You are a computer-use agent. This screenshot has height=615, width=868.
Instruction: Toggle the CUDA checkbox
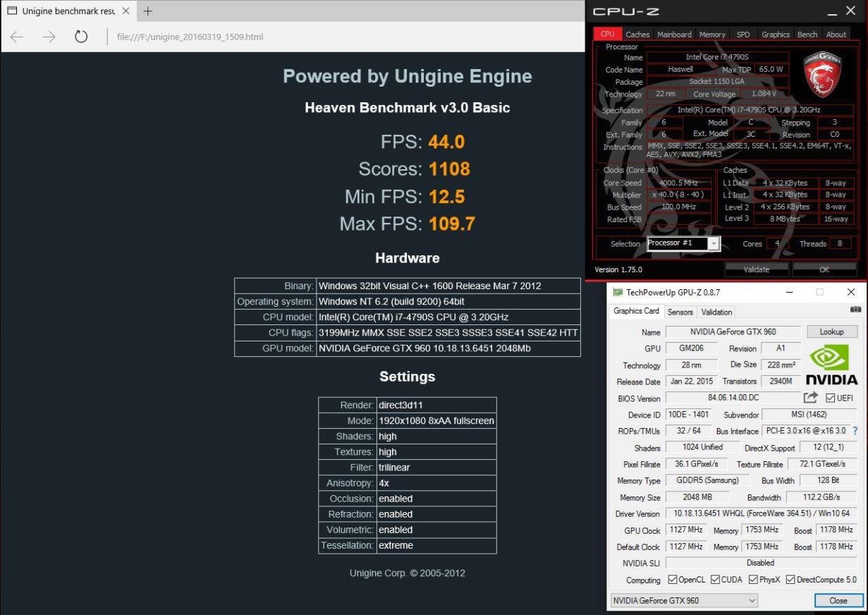pos(716,580)
